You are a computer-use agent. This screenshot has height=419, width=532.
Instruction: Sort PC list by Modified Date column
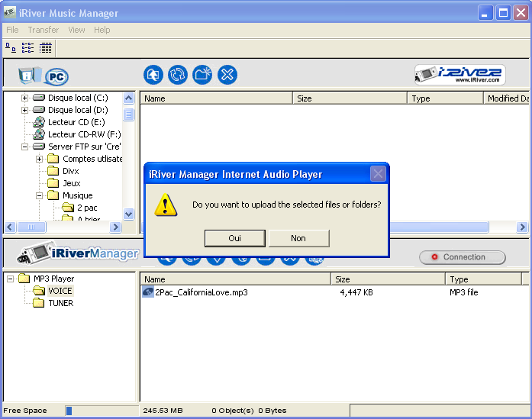pyautogui.click(x=506, y=98)
